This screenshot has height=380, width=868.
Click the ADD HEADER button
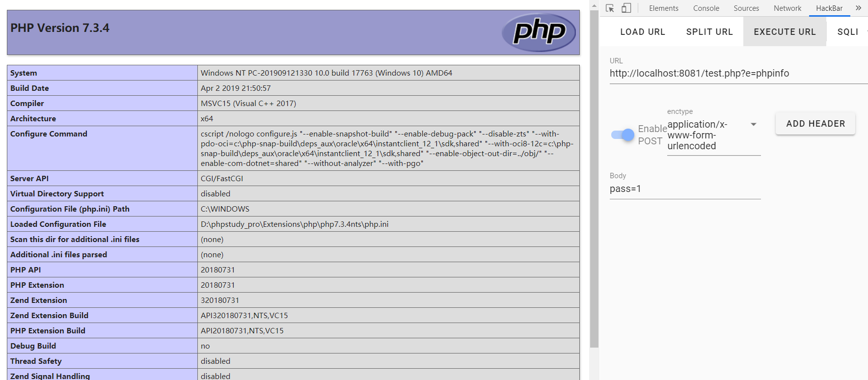point(815,124)
